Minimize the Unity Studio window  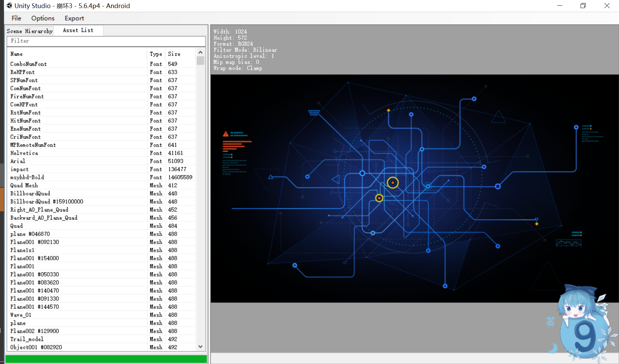click(560, 6)
